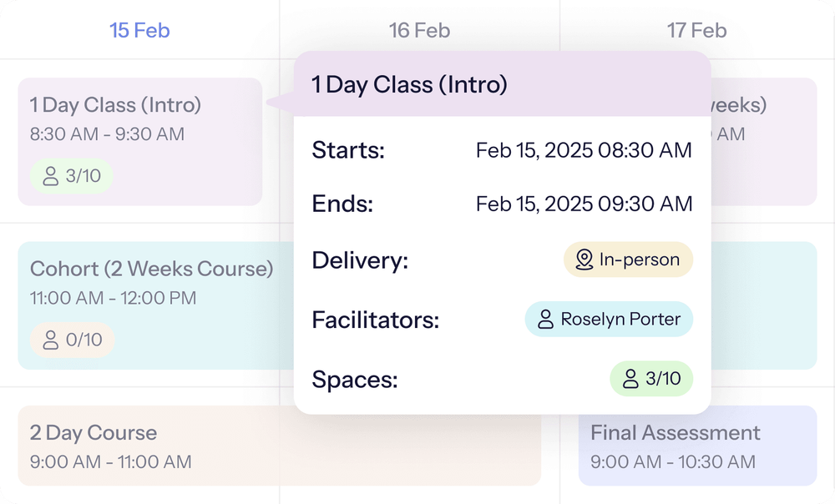Click the speech-bubble tail of the event popover
This screenshot has height=504, width=835.
tap(280, 104)
